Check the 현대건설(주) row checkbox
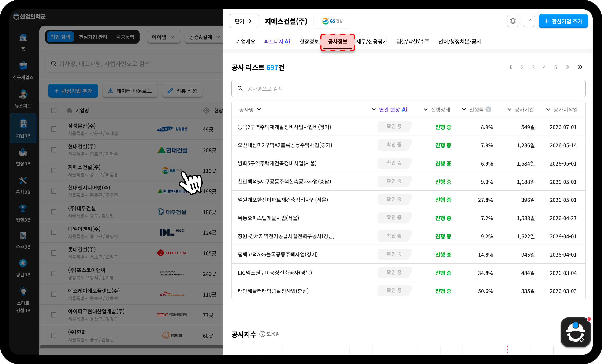 click(x=53, y=150)
